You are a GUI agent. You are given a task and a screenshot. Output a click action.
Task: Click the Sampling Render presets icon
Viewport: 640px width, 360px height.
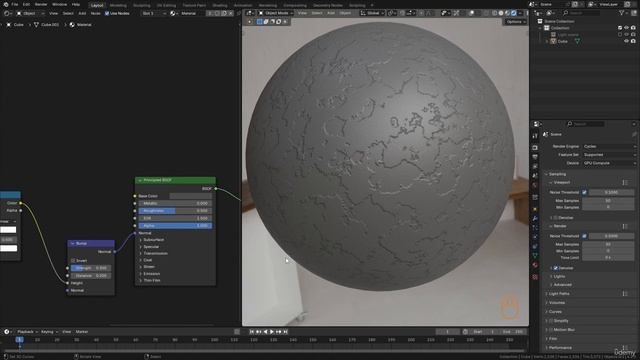pyautogui.click(x=625, y=226)
